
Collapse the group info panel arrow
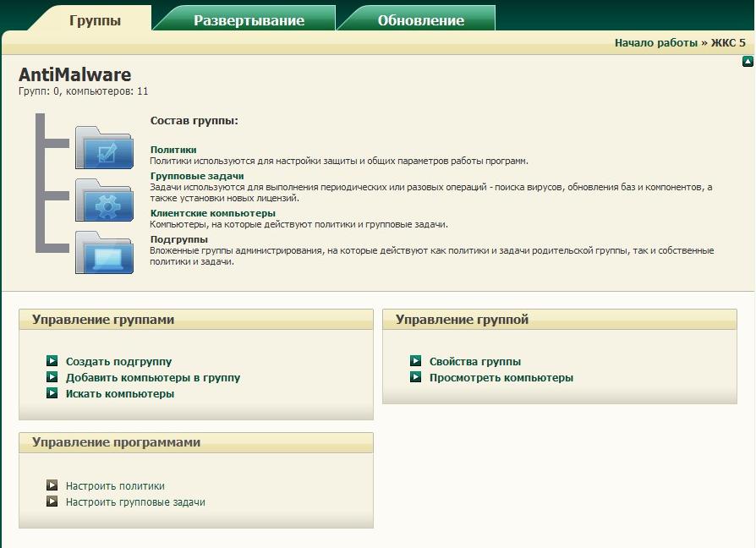point(748,61)
